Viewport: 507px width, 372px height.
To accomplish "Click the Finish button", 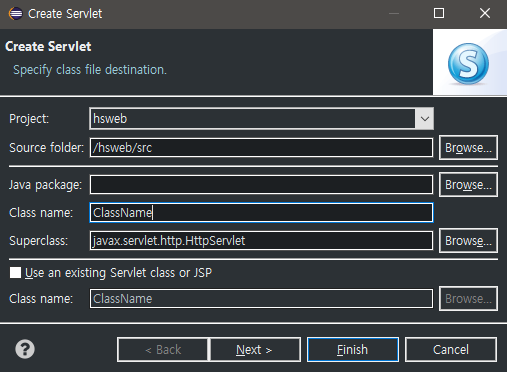I will point(353,350).
